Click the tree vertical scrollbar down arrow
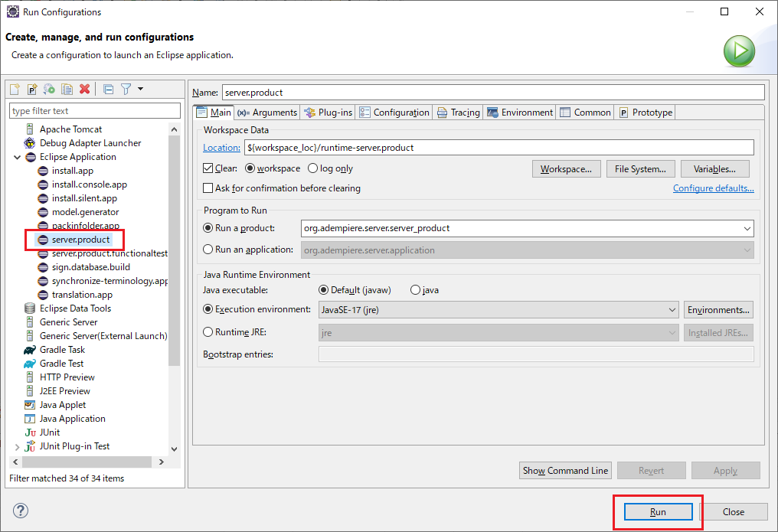 [174, 449]
